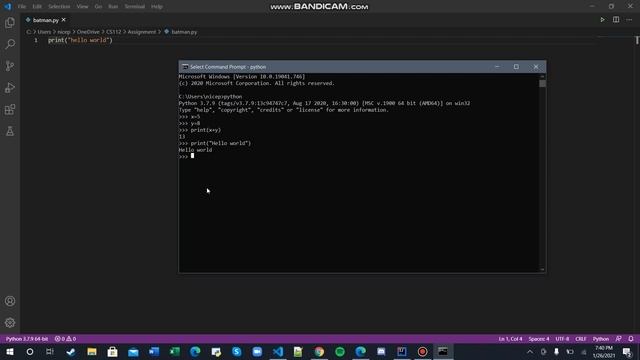The width and height of the screenshot is (640, 360).
Task: Run Python file with play icon
Action: pyautogui.click(x=602, y=20)
